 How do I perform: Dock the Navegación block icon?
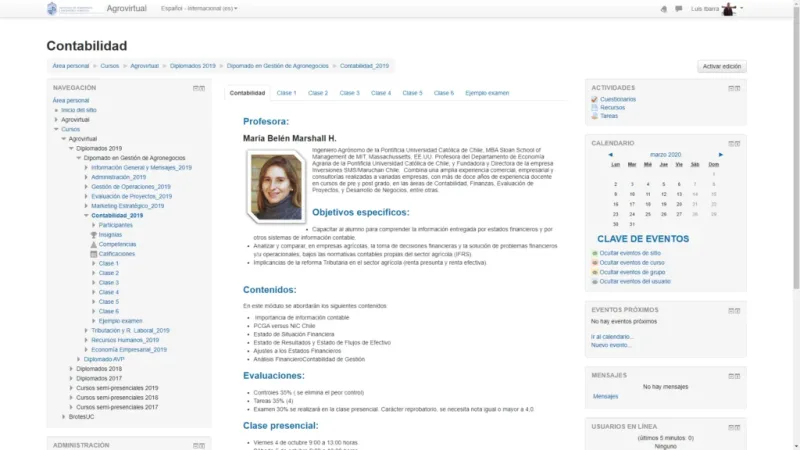point(202,88)
